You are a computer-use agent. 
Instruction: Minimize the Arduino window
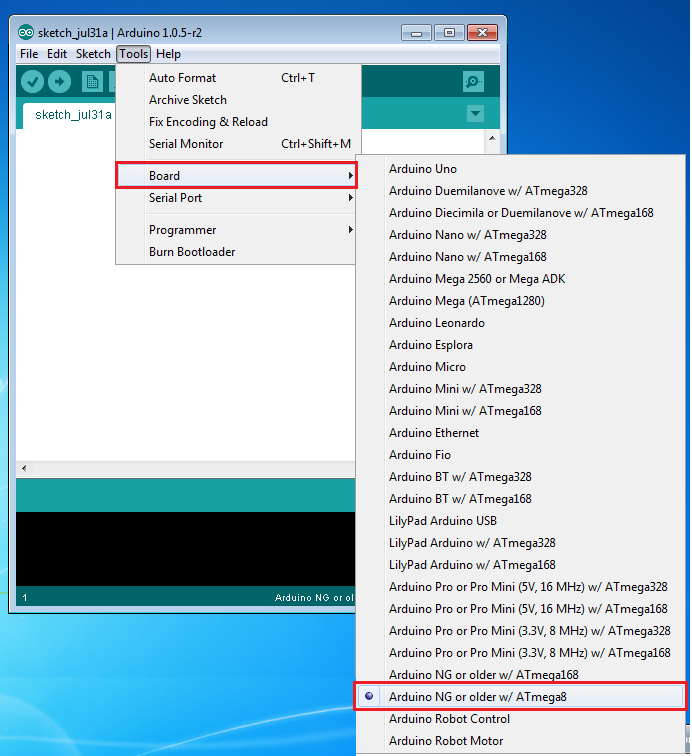pyautogui.click(x=417, y=33)
